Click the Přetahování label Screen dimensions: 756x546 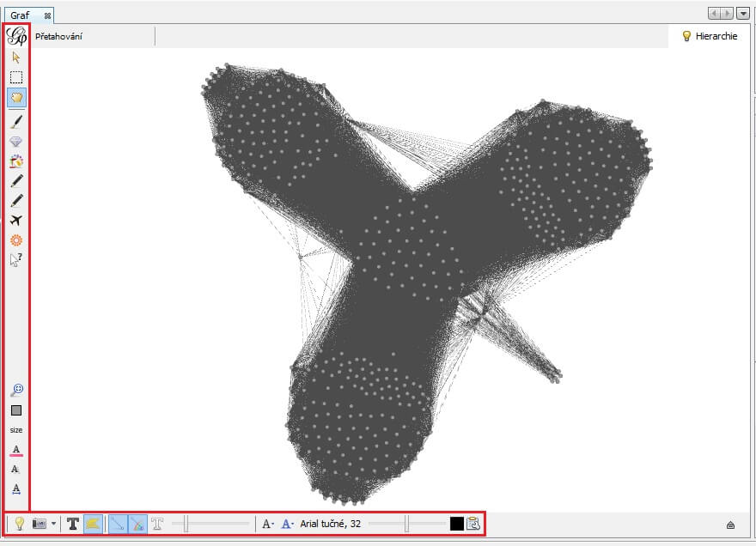coord(58,36)
